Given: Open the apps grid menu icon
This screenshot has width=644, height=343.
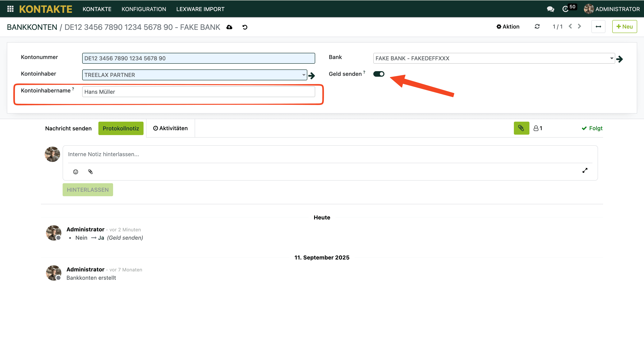Looking at the screenshot, I should (x=10, y=9).
